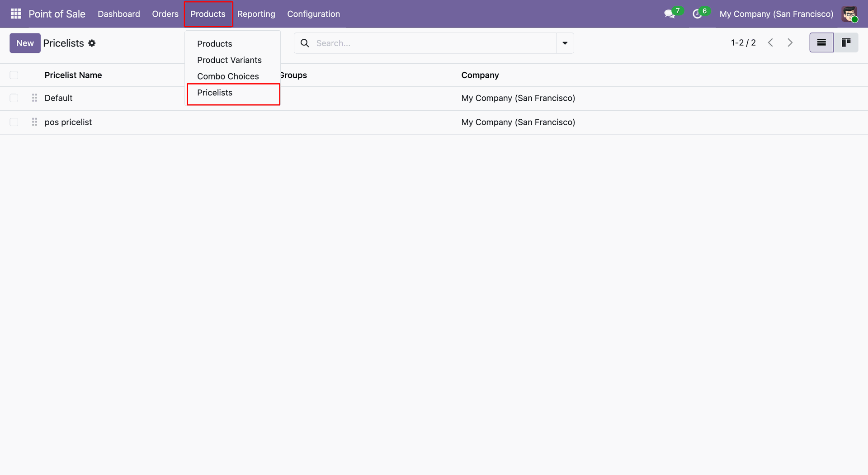Open the Configuration menu
Viewport: 868px width, 475px height.
314,14
